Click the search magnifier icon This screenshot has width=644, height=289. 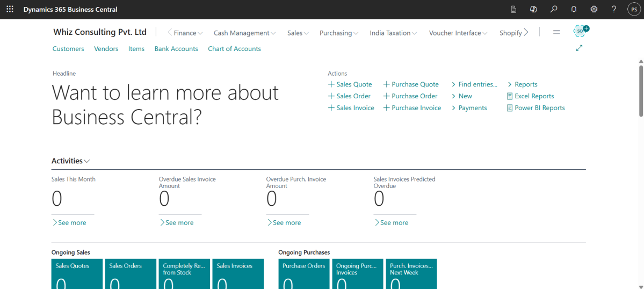pyautogui.click(x=554, y=9)
